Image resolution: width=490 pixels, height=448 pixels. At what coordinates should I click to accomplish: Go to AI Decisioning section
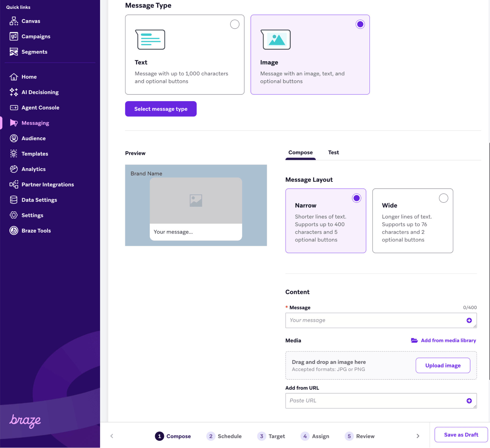pos(40,92)
